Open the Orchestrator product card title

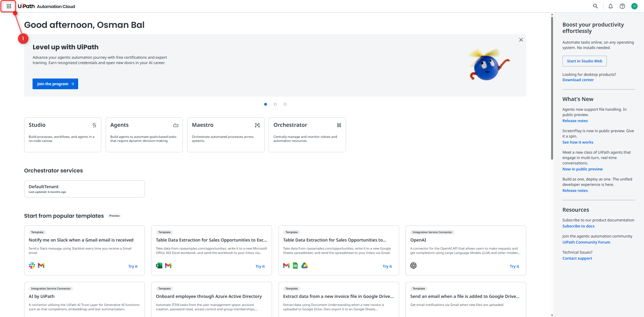pyautogui.click(x=290, y=125)
